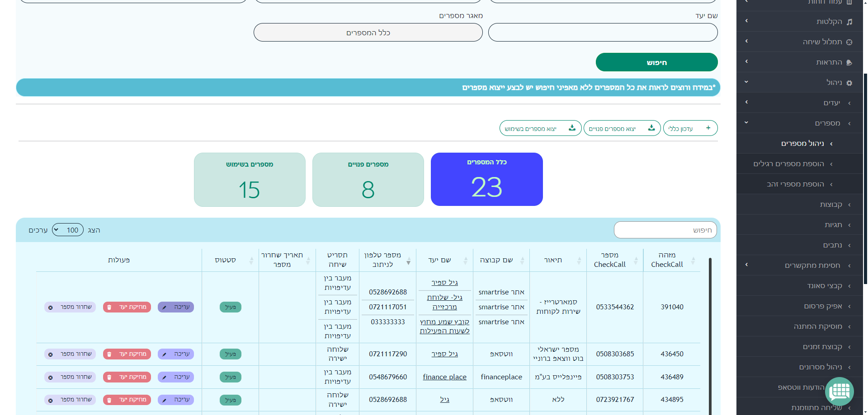This screenshot has width=868, height=415.
Task: Open the chat widget bubble
Action: [840, 391]
